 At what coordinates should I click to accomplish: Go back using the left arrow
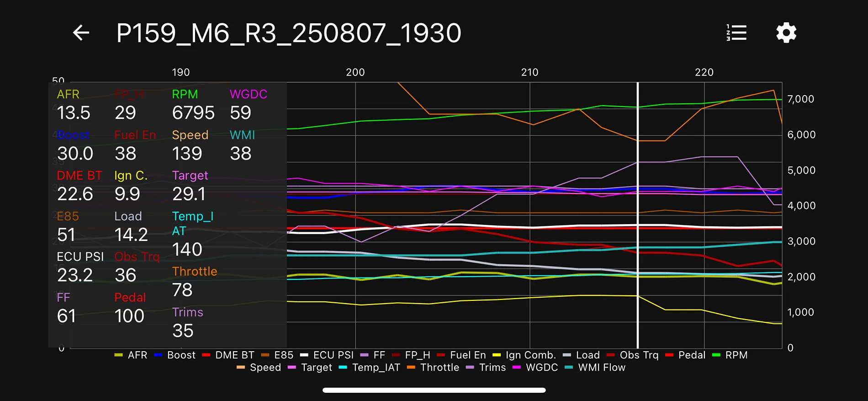coord(81,33)
